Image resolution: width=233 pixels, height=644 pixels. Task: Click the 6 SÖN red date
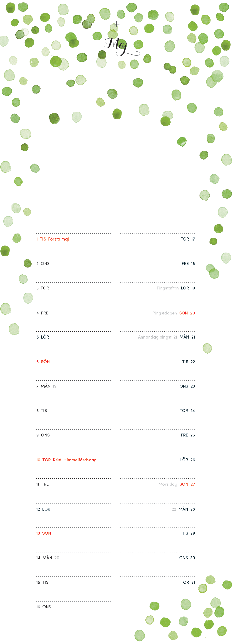pos(43,362)
